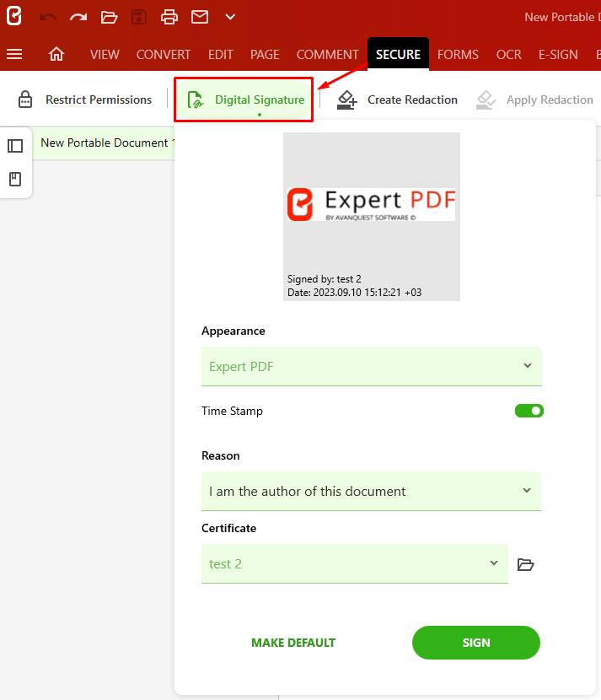Redo the last action
The height and width of the screenshot is (700, 601).
(x=78, y=18)
